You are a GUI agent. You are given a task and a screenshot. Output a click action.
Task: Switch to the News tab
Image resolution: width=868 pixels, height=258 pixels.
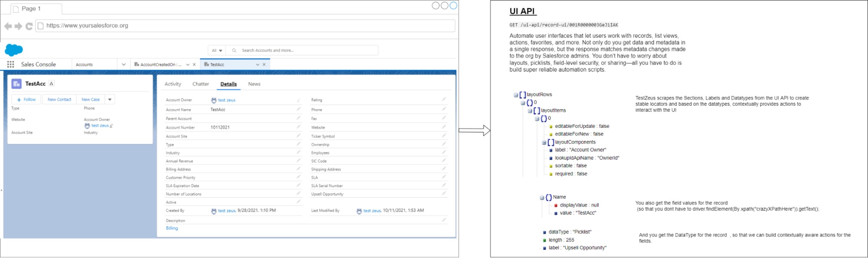pyautogui.click(x=254, y=84)
